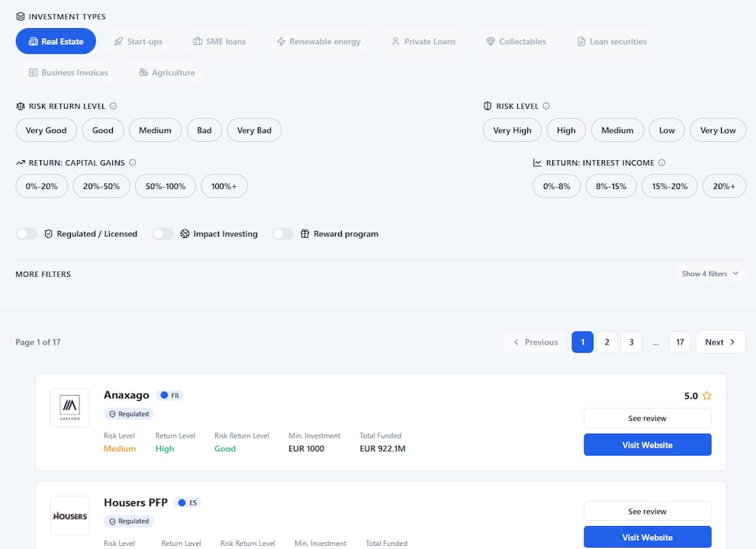756x549 pixels.
Task: Click the Investment Types layers icon
Action: click(x=21, y=16)
